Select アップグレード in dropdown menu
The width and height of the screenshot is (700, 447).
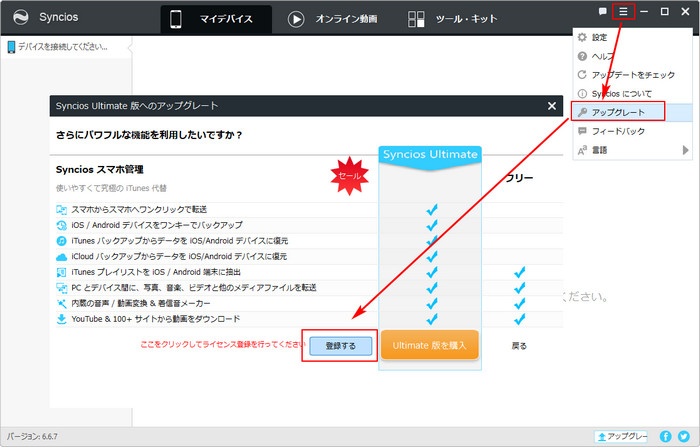[632, 113]
